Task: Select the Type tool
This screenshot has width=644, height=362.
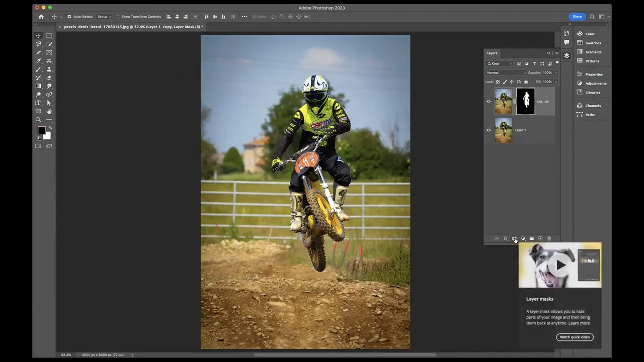Action: point(38,103)
